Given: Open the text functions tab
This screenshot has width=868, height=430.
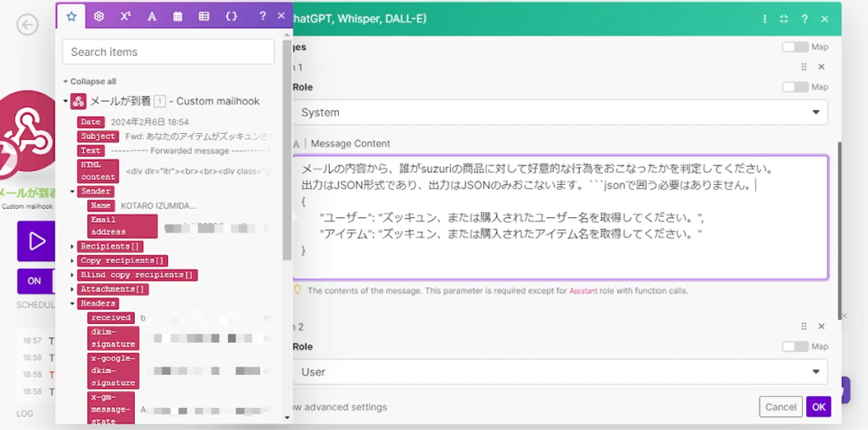Looking at the screenshot, I should tap(152, 16).
